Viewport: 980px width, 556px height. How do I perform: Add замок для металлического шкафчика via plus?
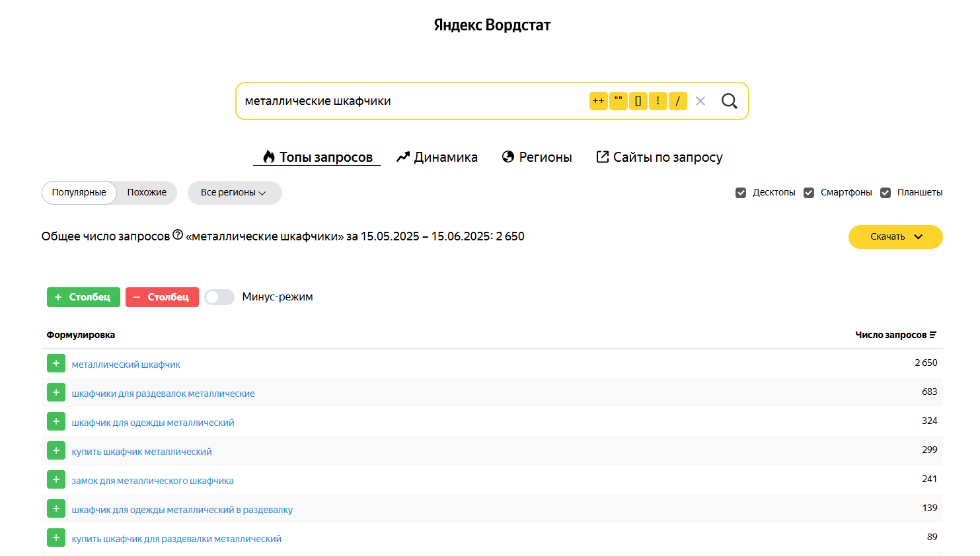pos(56,479)
